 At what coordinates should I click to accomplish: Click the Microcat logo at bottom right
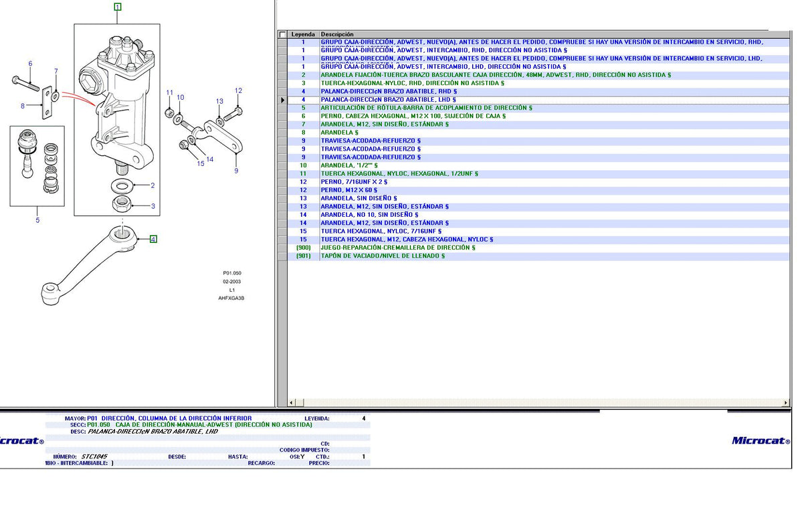760,440
